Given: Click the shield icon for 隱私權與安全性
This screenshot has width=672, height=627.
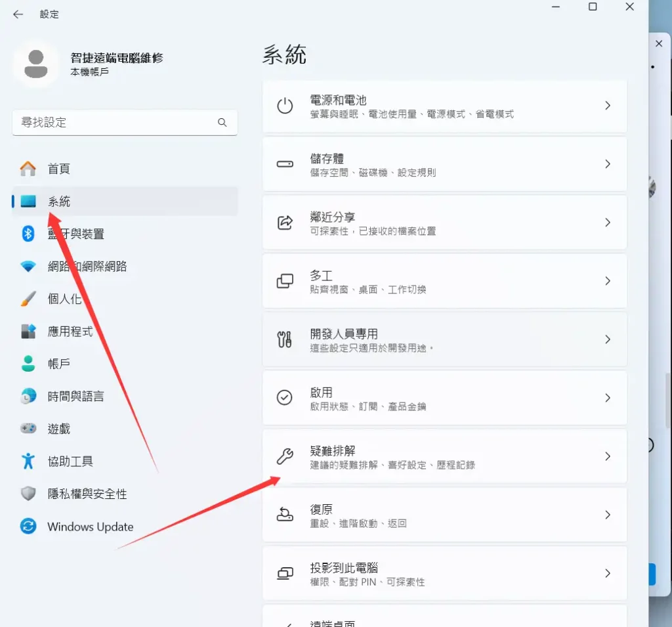Looking at the screenshot, I should (x=28, y=494).
